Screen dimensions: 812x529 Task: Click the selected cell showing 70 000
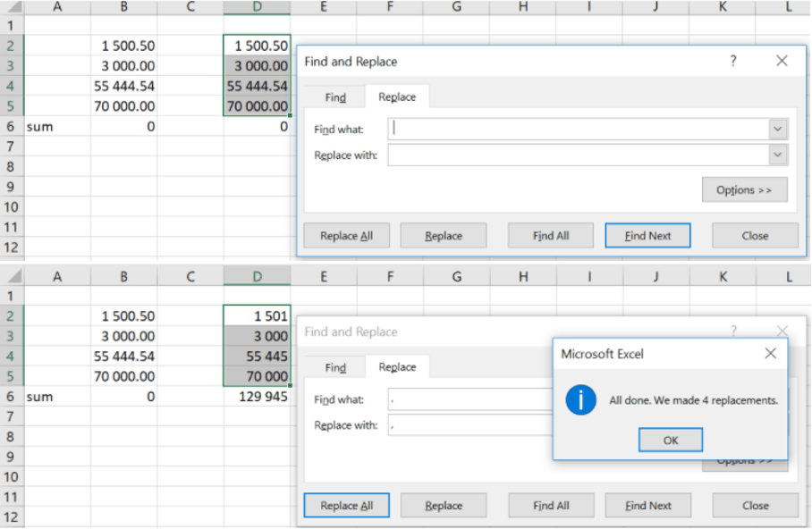click(x=258, y=376)
